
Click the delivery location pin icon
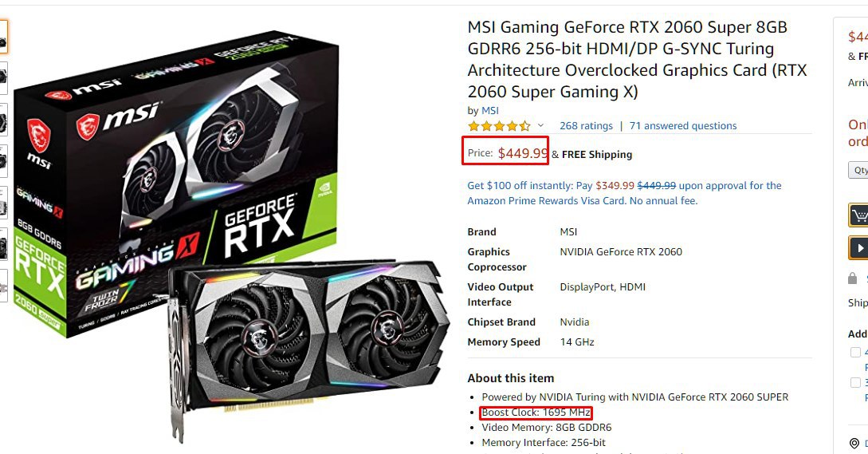tap(854, 443)
